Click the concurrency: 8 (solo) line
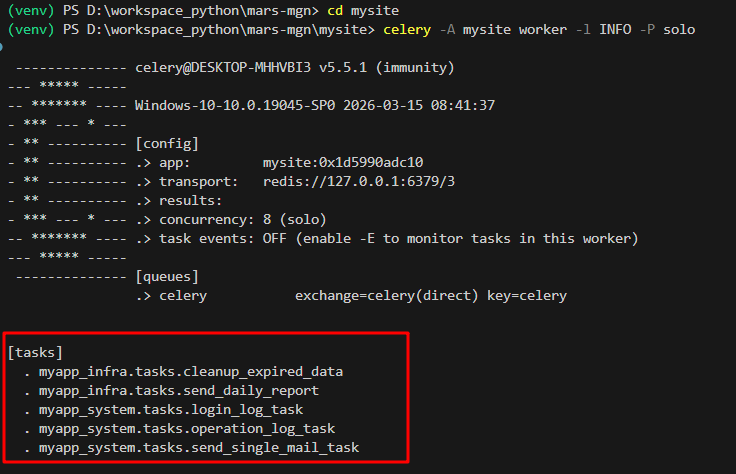 tap(243, 219)
